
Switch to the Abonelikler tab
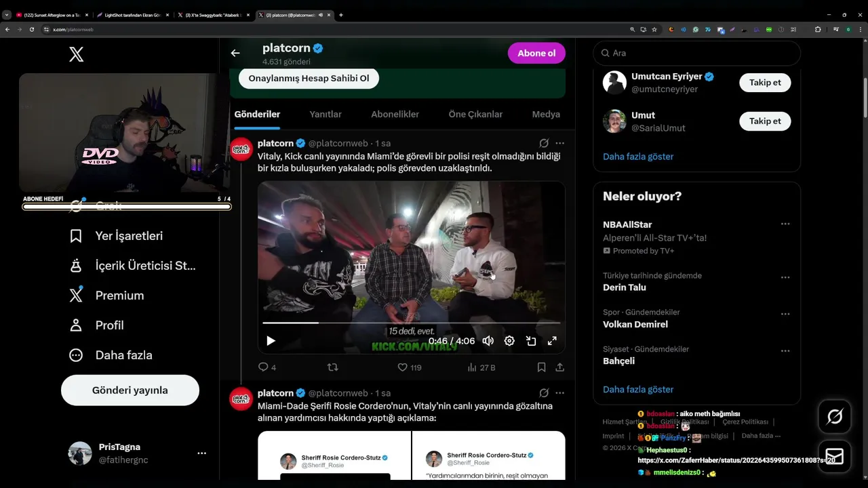click(x=395, y=115)
